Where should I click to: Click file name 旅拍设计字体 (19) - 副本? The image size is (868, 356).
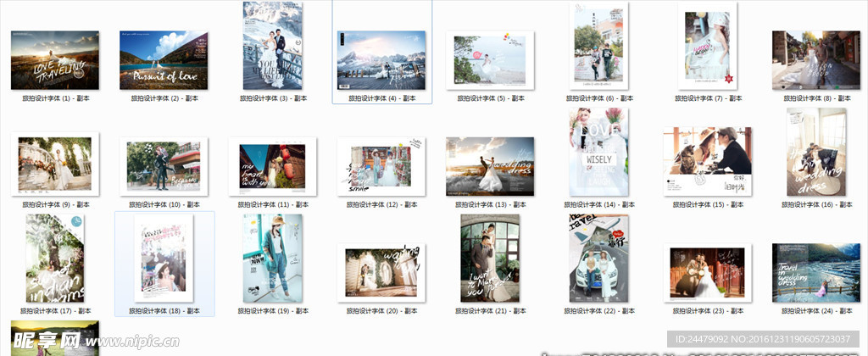274,311
